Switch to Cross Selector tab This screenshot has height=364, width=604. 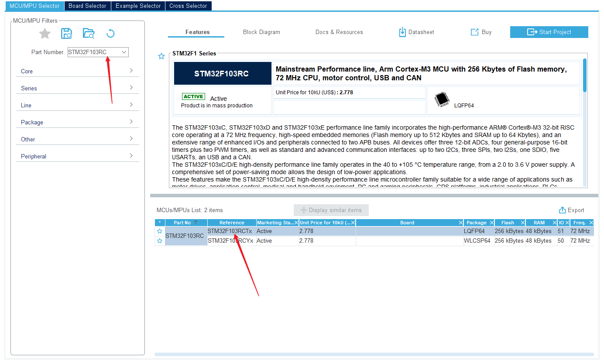click(188, 6)
